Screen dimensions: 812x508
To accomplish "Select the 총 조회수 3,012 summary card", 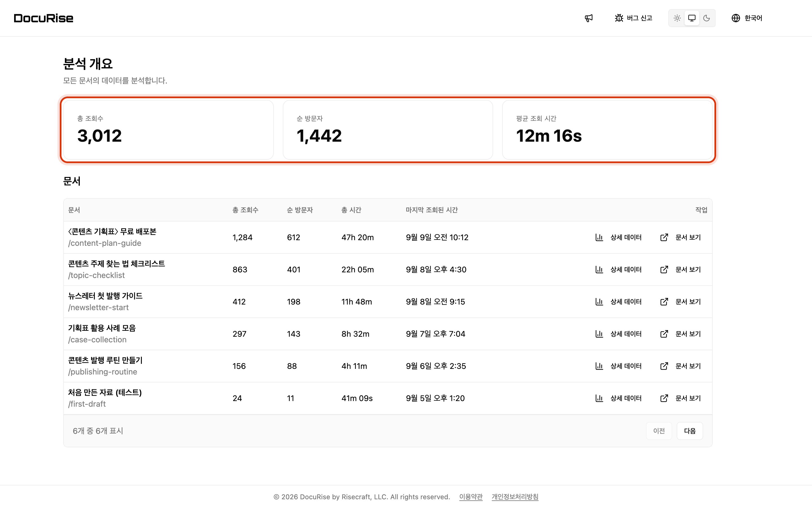I will point(168,130).
